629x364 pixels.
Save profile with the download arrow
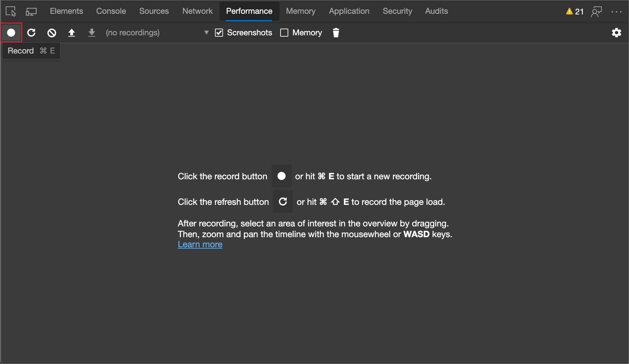(92, 33)
